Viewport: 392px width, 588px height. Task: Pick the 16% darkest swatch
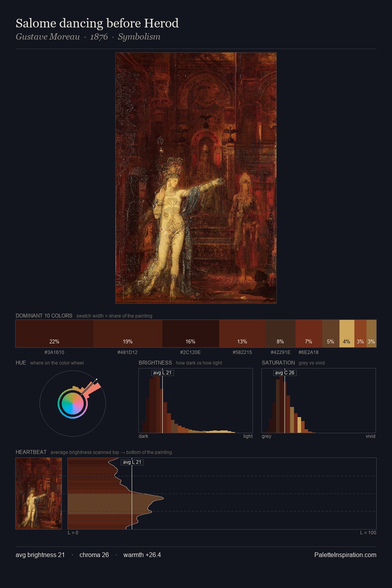[191, 334]
